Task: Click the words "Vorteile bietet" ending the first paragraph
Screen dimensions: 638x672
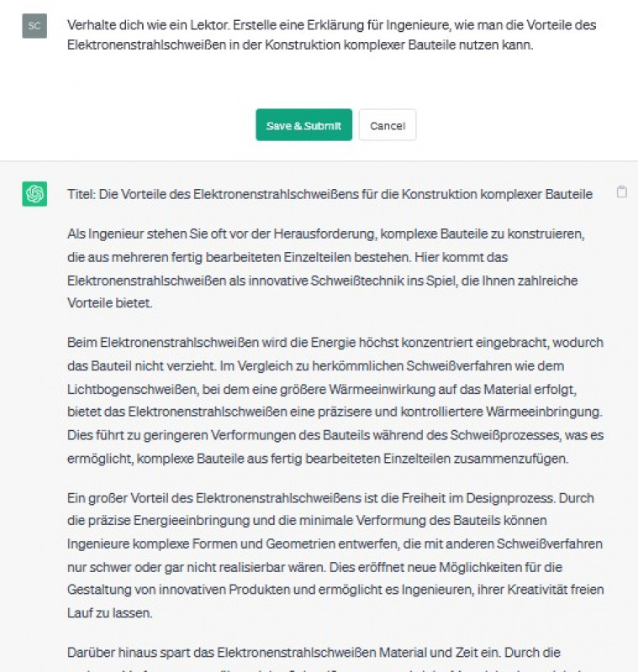Action: 109,302
